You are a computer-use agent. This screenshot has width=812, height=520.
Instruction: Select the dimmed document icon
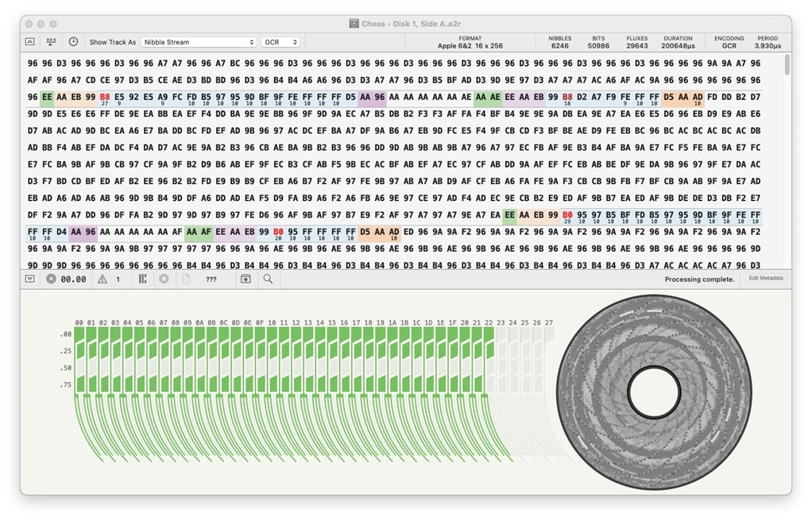coord(186,279)
